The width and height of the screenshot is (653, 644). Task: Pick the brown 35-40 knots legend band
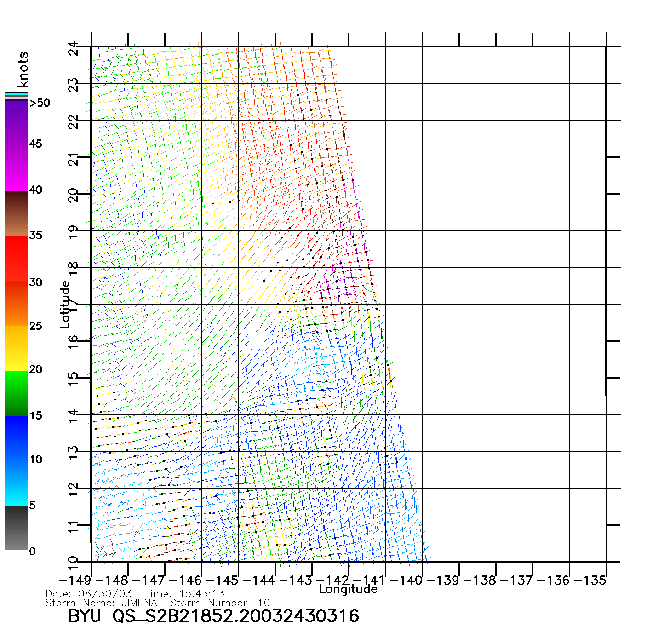point(16,213)
